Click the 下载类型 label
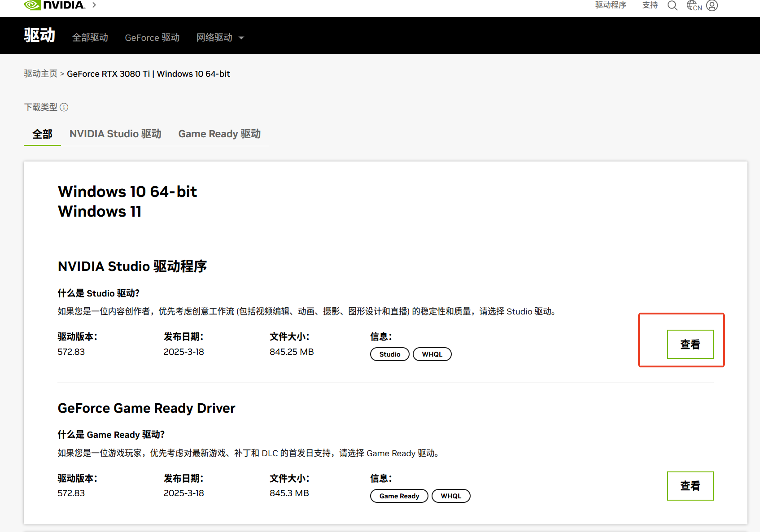Viewport: 760px width, 532px height. (41, 107)
